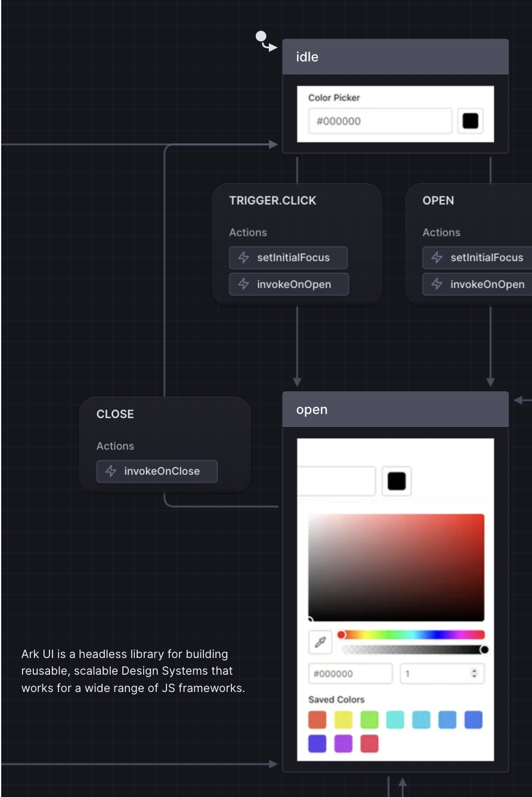
Task: Increment the alpha value with the stepper up arrow
Action: pyautogui.click(x=475, y=671)
